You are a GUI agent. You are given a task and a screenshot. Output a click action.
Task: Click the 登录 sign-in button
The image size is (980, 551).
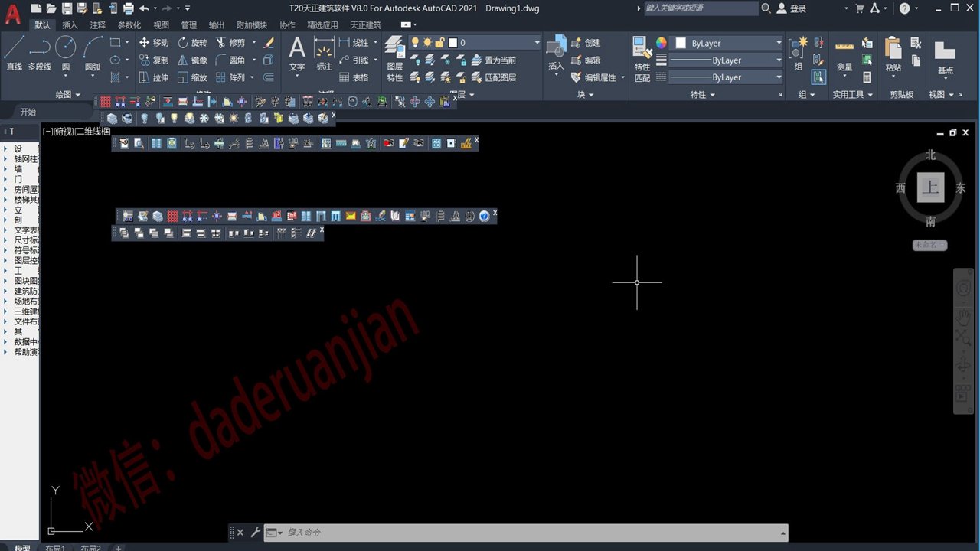coord(792,8)
